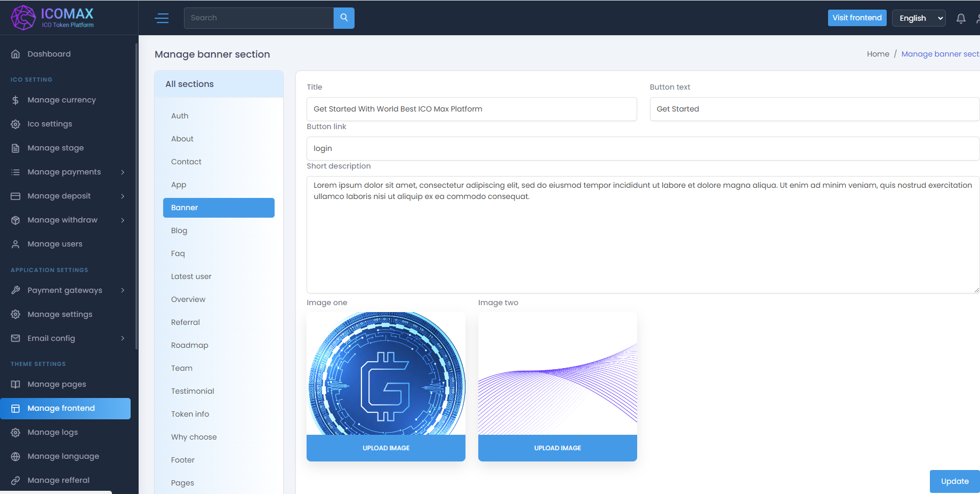
Task: Open the Auth section
Action: click(x=219, y=116)
